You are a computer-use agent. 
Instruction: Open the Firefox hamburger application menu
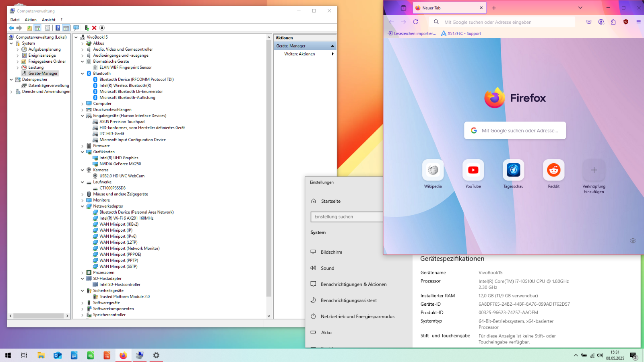point(638,22)
